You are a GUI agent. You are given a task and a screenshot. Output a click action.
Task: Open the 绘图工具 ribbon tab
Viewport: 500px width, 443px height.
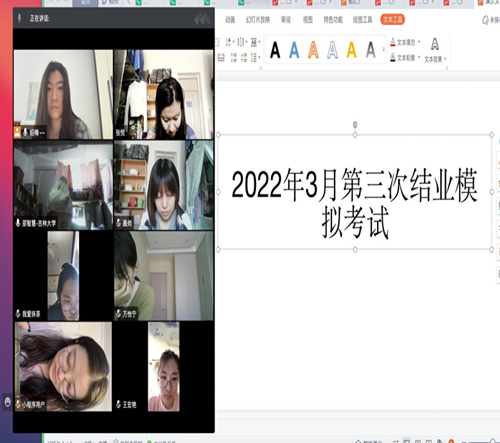(362, 20)
